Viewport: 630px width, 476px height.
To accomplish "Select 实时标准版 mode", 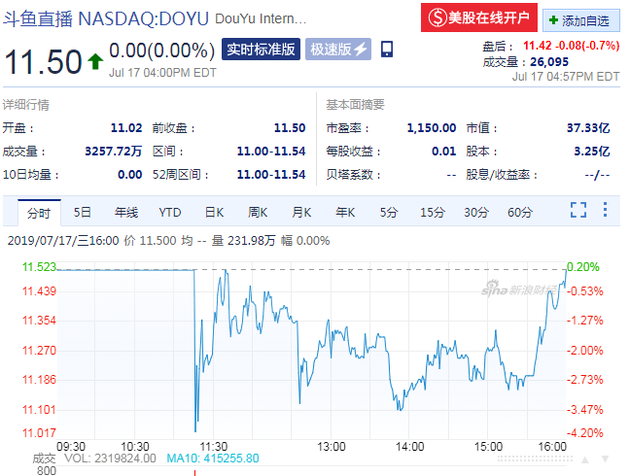I will (261, 49).
